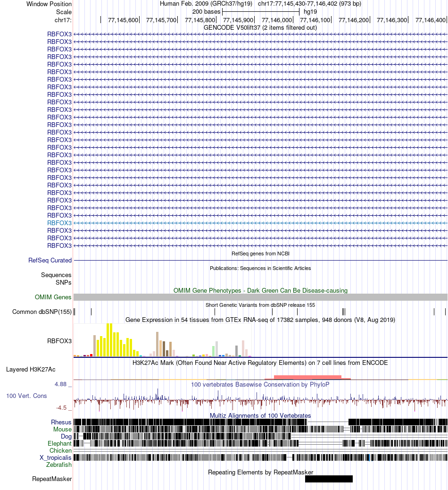Click RBFOX3 label beside GTEx chart
448x490 pixels.
pyautogui.click(x=59, y=341)
